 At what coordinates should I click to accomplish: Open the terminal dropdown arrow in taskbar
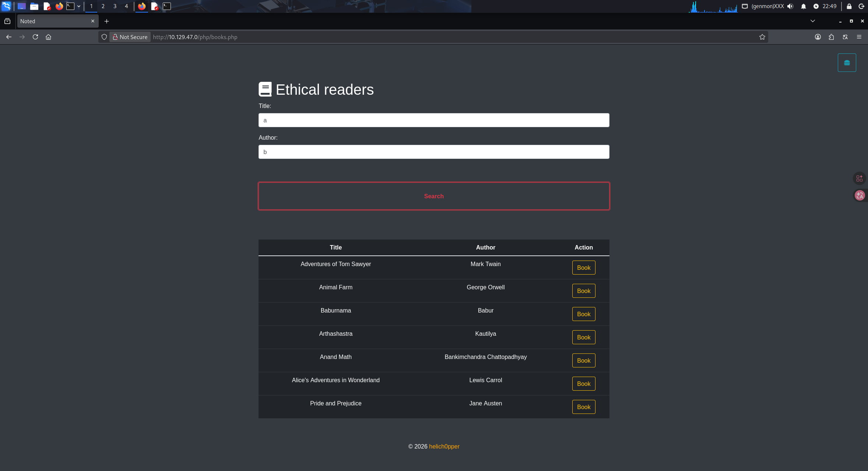(79, 6)
